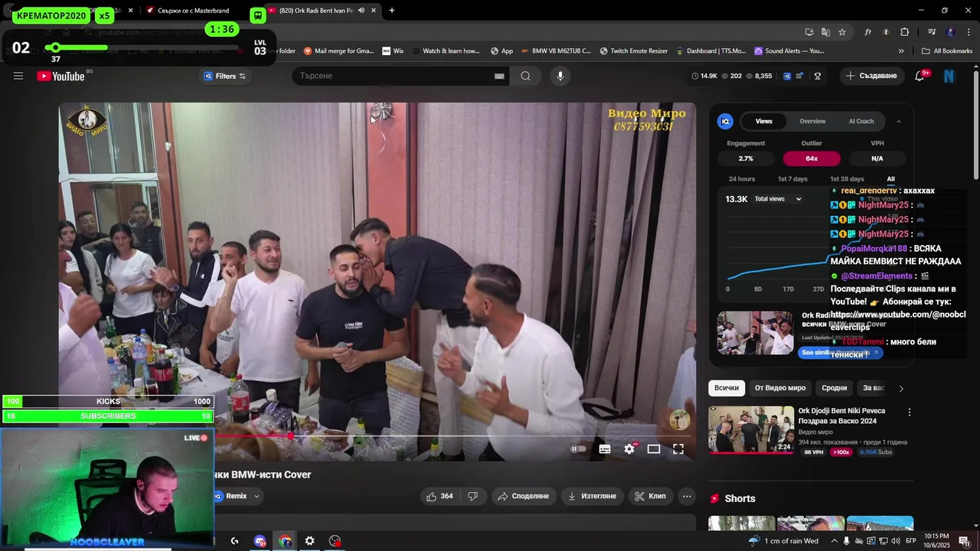Screen dimensions: 980x551
Task: Collapse the vidIQ panel with chevron
Action: pyautogui.click(x=899, y=121)
